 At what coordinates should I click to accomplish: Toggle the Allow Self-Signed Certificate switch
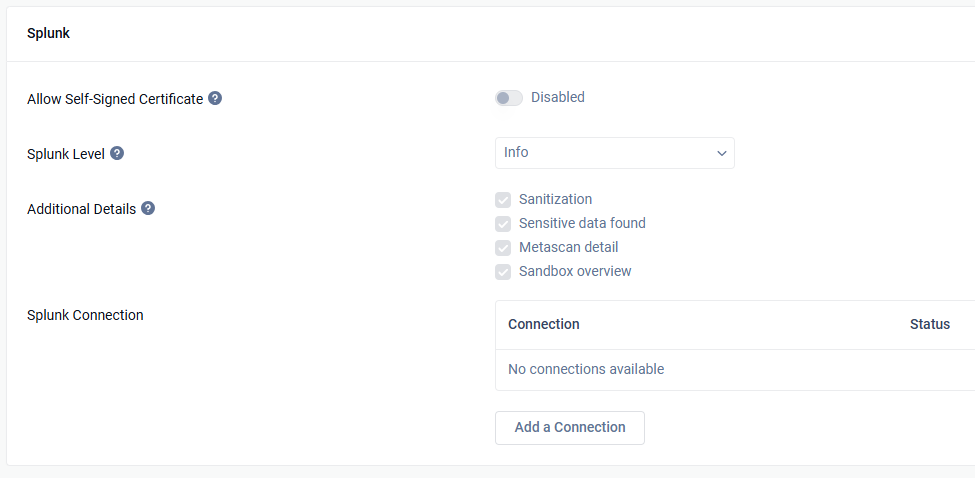coord(509,98)
